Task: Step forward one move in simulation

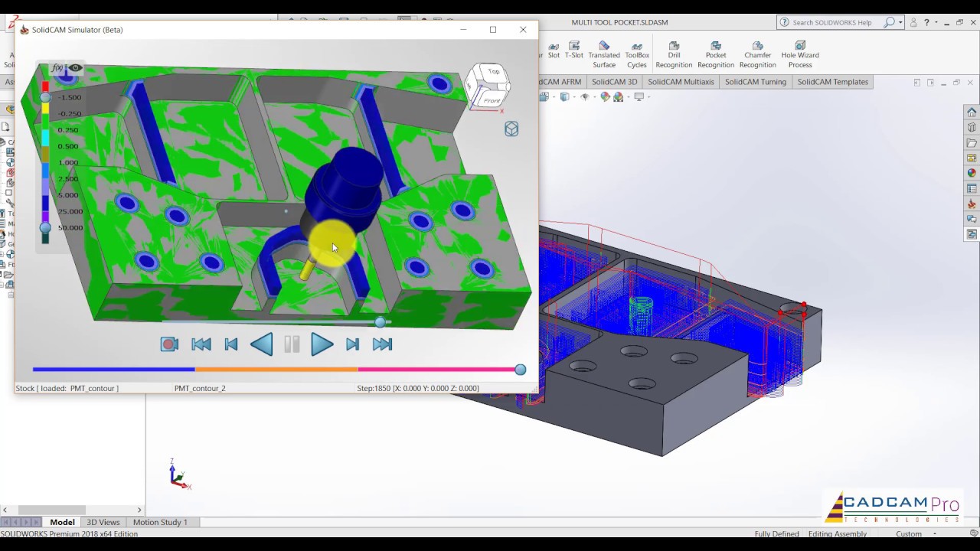Action: [x=352, y=344]
